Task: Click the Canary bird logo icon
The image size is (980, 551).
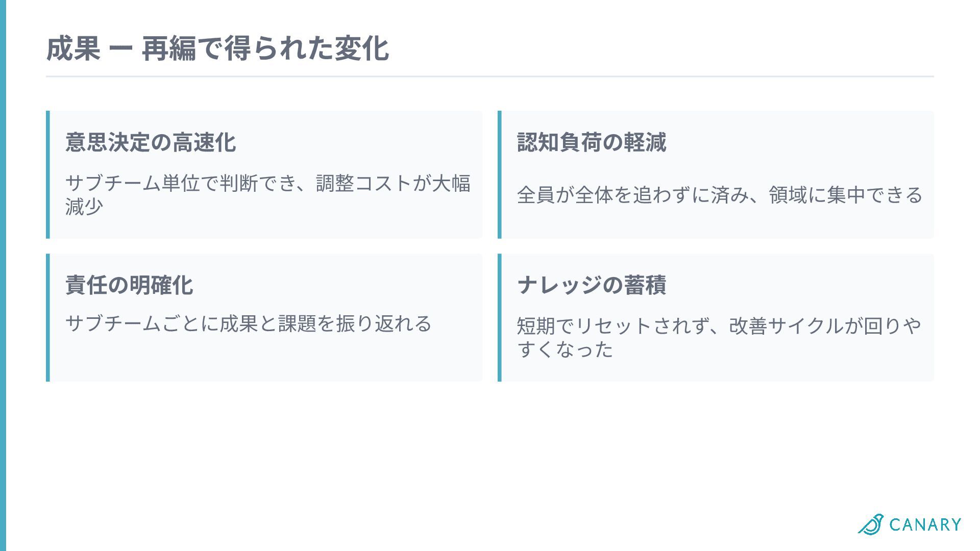Action: [x=871, y=524]
